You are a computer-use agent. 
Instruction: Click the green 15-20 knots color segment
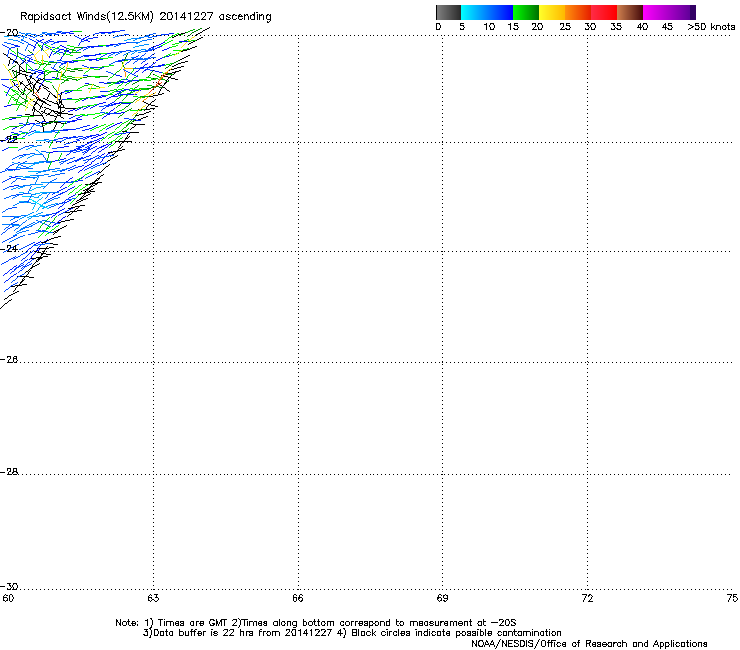526,12
